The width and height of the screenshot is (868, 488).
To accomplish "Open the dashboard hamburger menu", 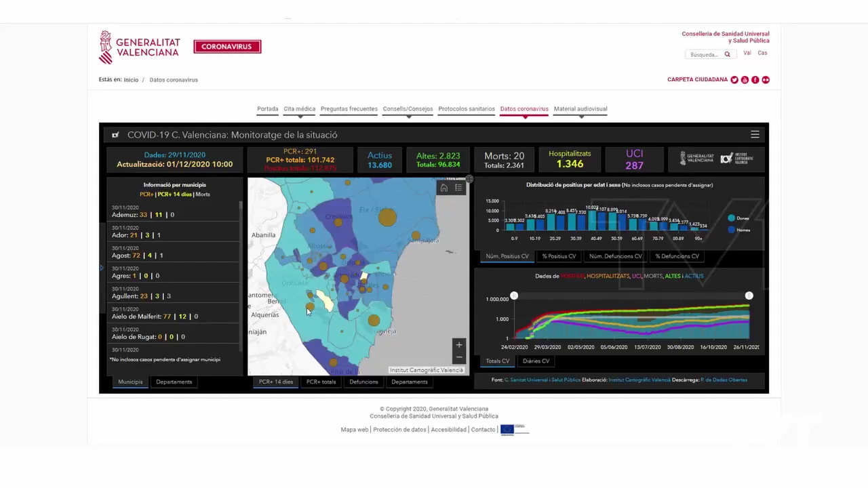I will click(755, 135).
